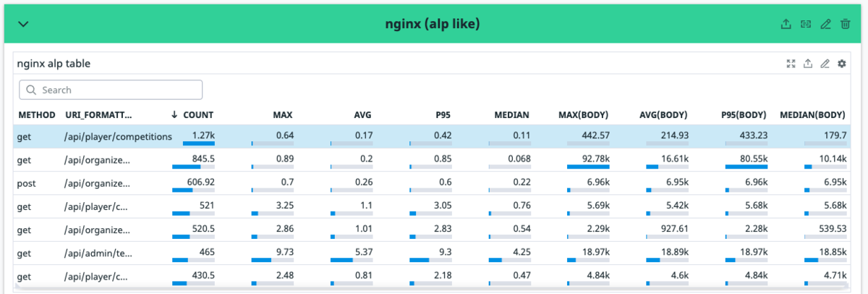Click P95(BODY) value 2.28k
868x294 pixels.
tap(756, 230)
